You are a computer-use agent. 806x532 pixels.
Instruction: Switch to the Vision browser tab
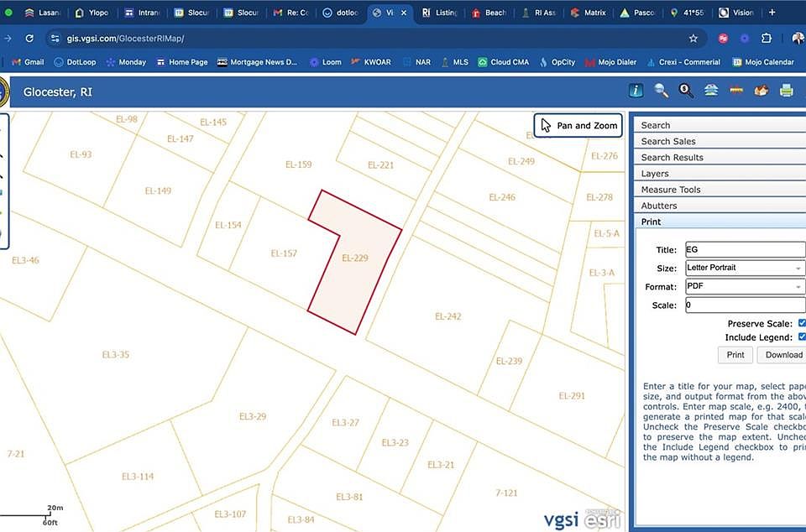pos(737,13)
